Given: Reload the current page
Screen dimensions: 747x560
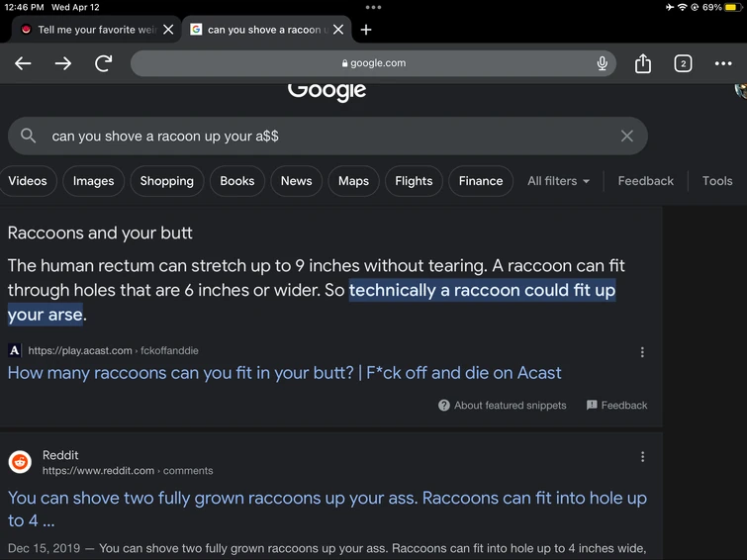Looking at the screenshot, I should [x=103, y=63].
